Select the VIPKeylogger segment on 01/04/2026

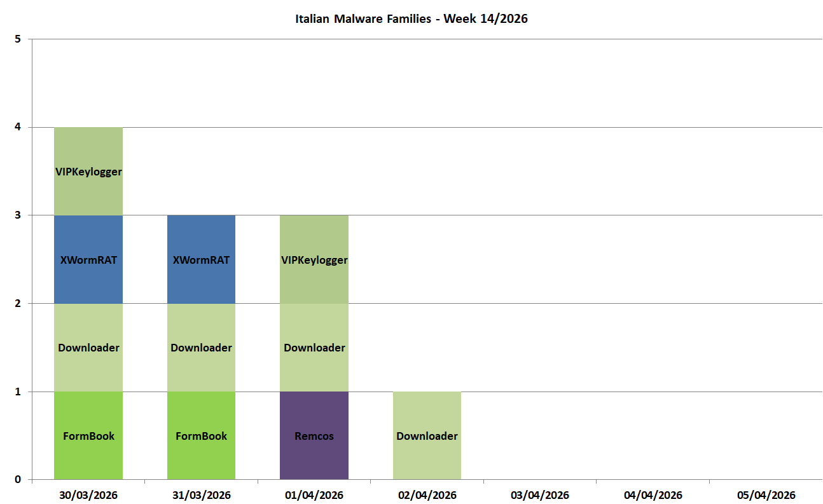pyautogui.click(x=314, y=259)
